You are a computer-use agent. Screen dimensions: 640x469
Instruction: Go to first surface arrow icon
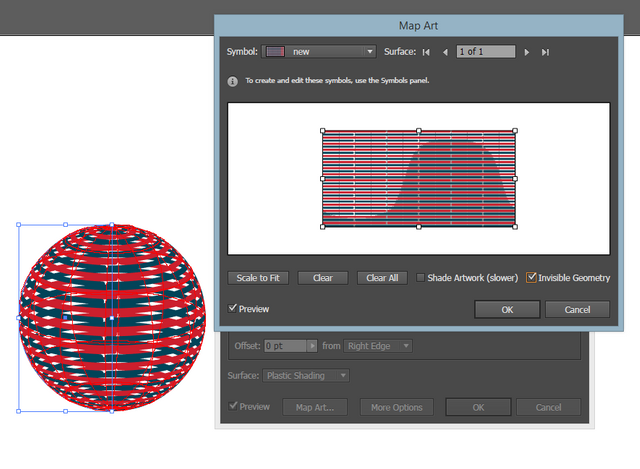pos(426,52)
